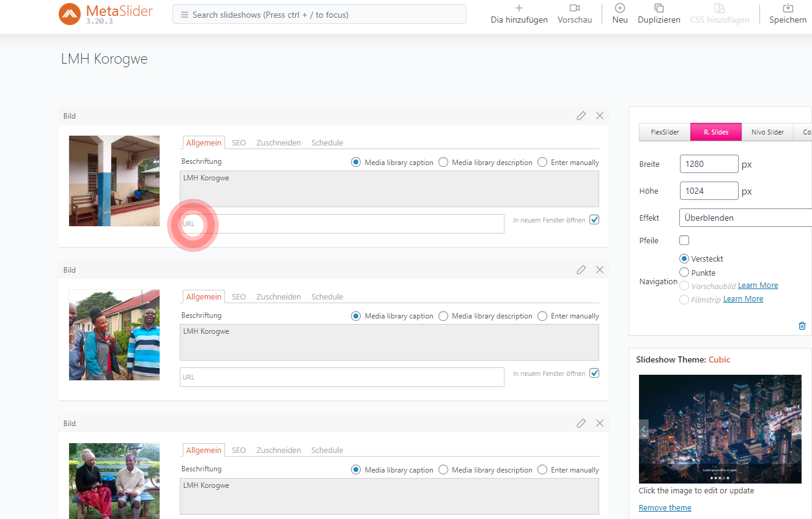Screen dimensions: 812x519
Task: Click first slide building thumbnail
Action: 114,181
